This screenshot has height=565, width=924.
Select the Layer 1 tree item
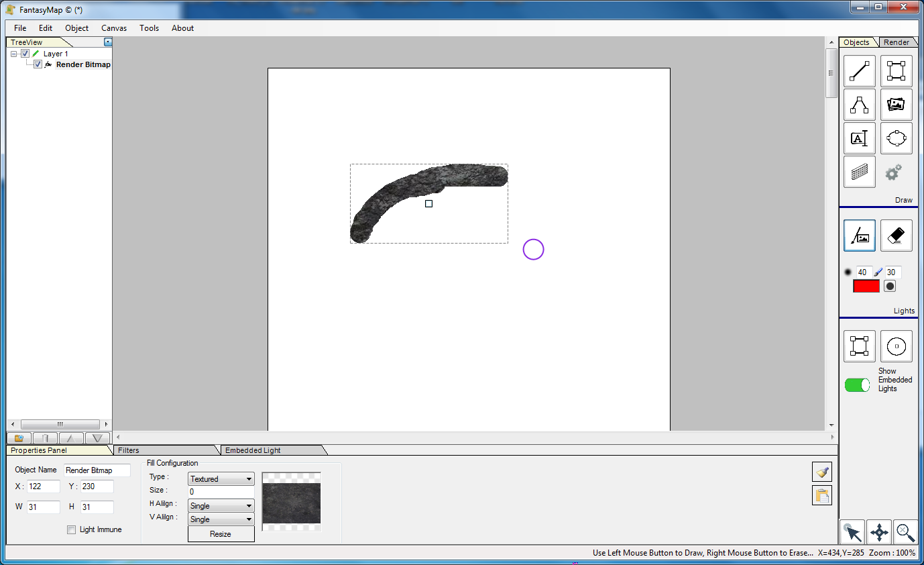point(56,54)
